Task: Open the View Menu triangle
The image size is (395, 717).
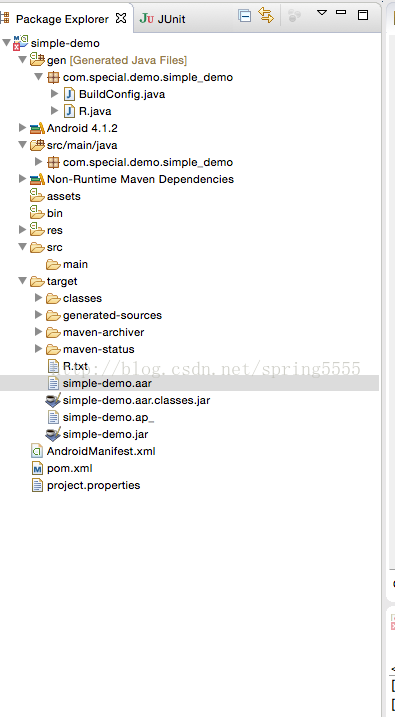Action: 322,12
